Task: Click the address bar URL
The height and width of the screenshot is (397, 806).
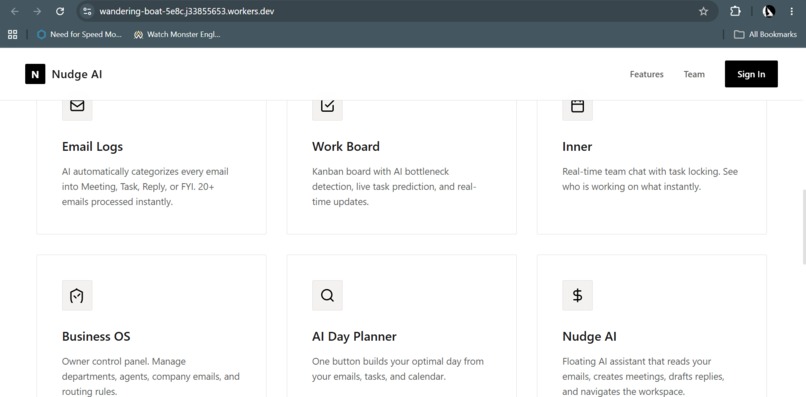Action: (187, 11)
